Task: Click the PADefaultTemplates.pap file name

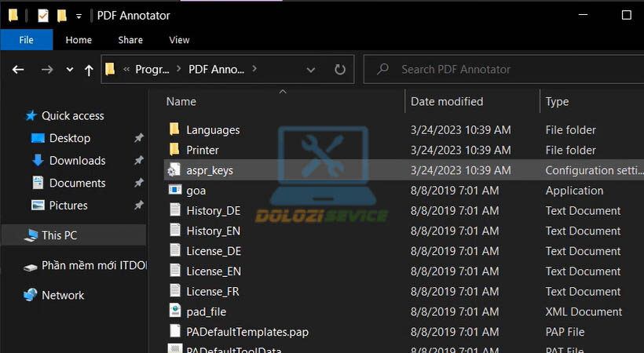Action: coord(247,332)
